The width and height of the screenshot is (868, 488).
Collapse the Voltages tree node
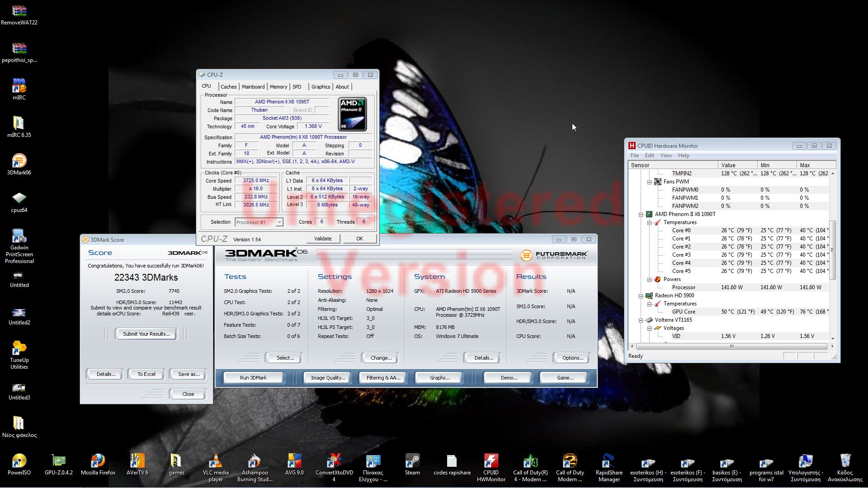[x=650, y=328]
